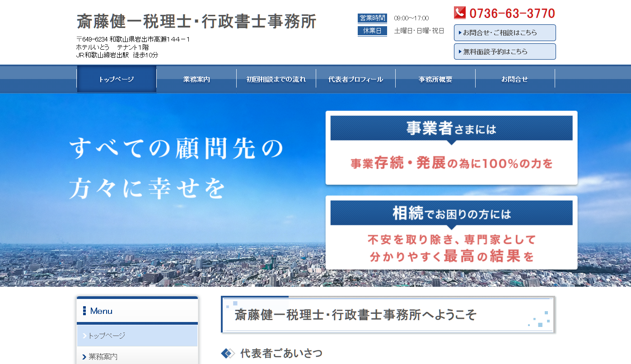
Task: Click the arrow icon beside お問合せ・ご相談はこちら
Action: [459, 33]
